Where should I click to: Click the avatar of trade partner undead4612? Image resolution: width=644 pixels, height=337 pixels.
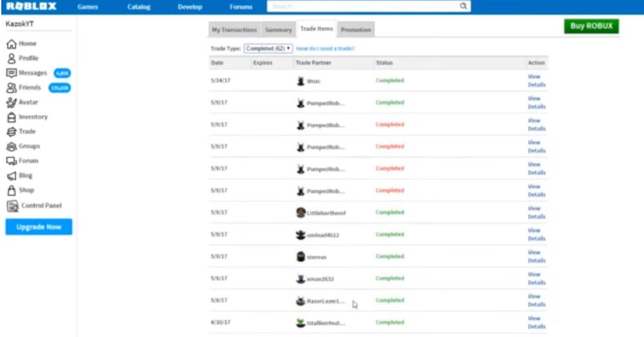(300, 234)
